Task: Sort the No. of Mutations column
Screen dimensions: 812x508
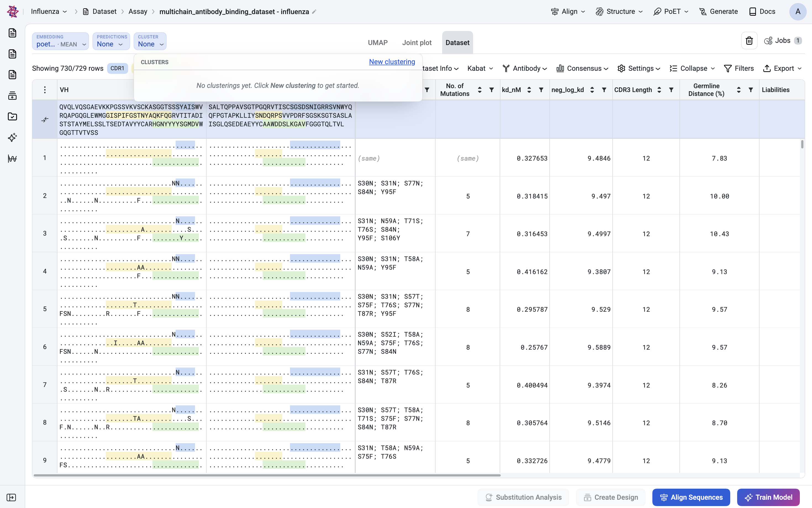Action: (480, 90)
